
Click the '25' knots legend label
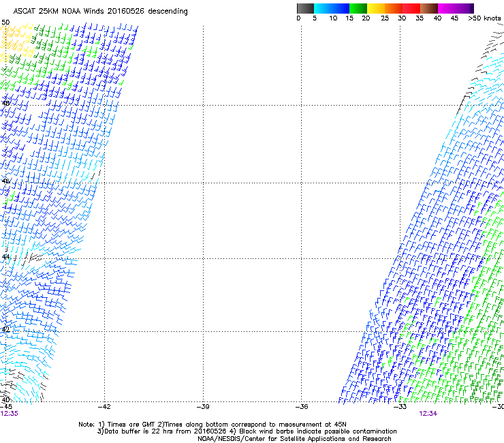point(385,18)
